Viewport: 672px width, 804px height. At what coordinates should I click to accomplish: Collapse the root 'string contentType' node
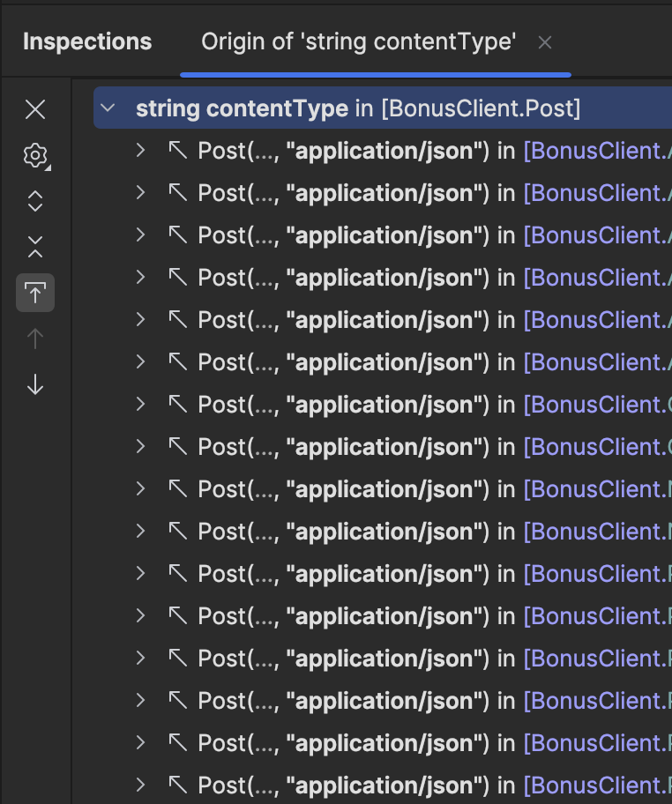click(x=108, y=108)
